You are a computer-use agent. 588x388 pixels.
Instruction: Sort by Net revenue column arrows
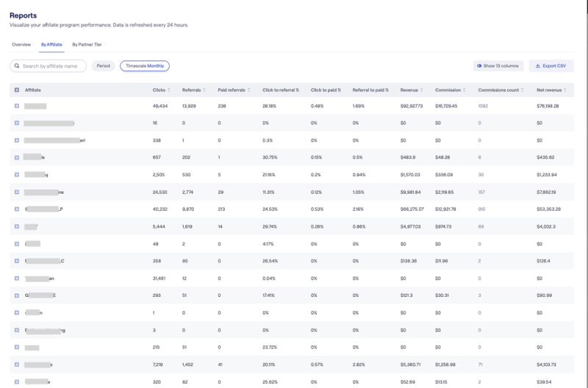coord(565,90)
